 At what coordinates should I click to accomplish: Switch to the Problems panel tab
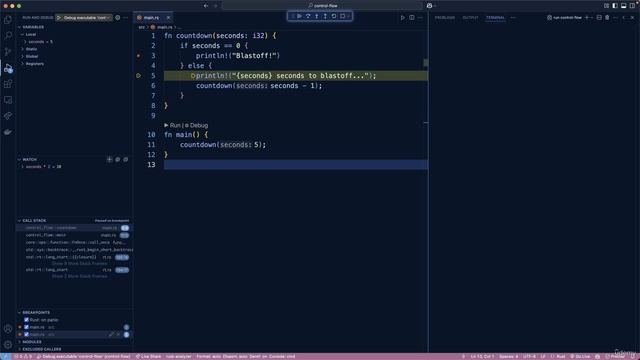tap(444, 18)
